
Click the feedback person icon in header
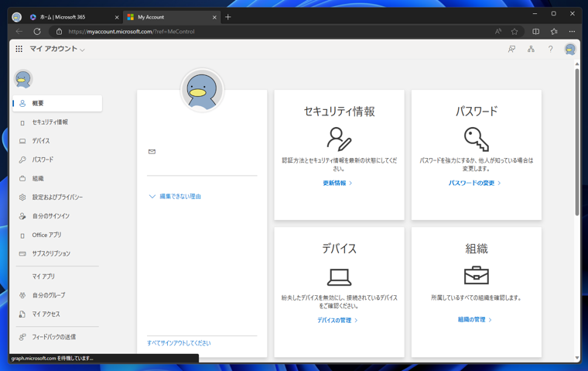coord(511,49)
